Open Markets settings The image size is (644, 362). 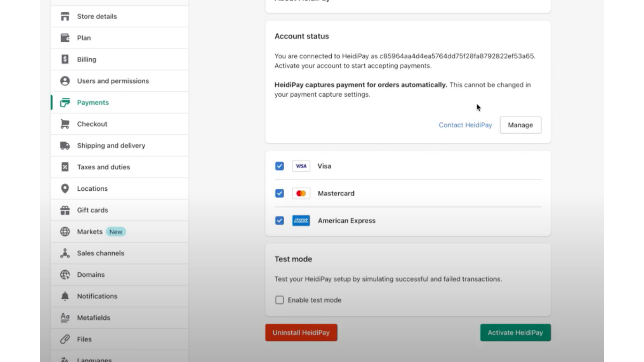120,232
